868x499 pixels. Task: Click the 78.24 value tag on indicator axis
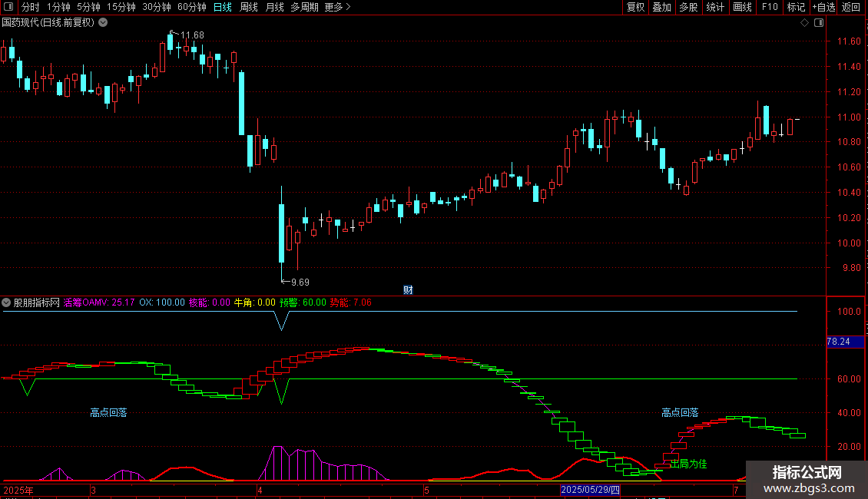(845, 342)
